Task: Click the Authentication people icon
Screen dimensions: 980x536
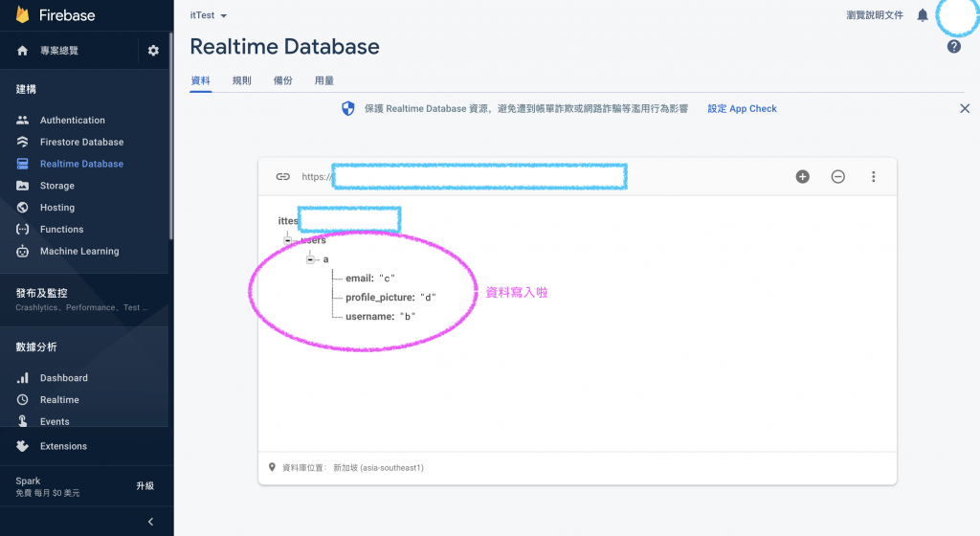Action: tap(23, 120)
